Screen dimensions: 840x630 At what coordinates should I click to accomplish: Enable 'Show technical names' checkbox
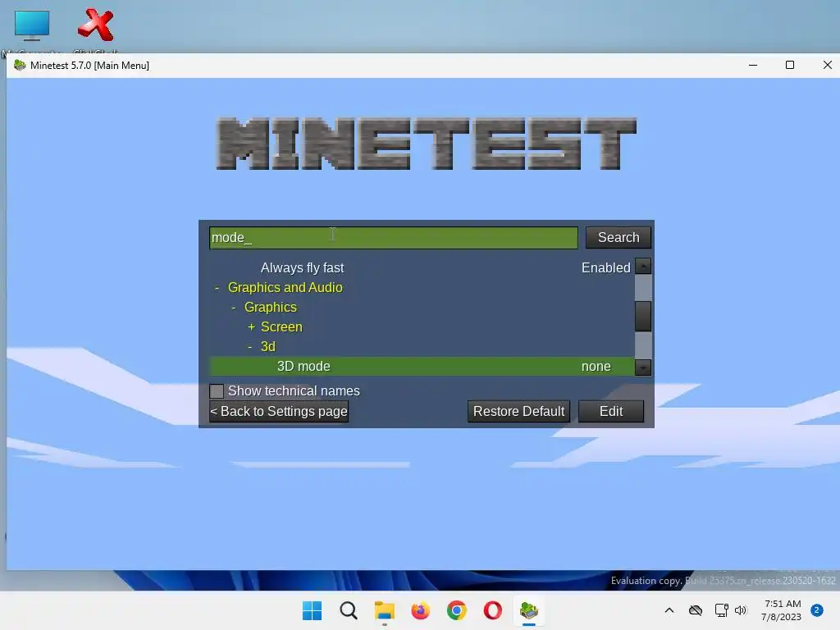(x=217, y=391)
